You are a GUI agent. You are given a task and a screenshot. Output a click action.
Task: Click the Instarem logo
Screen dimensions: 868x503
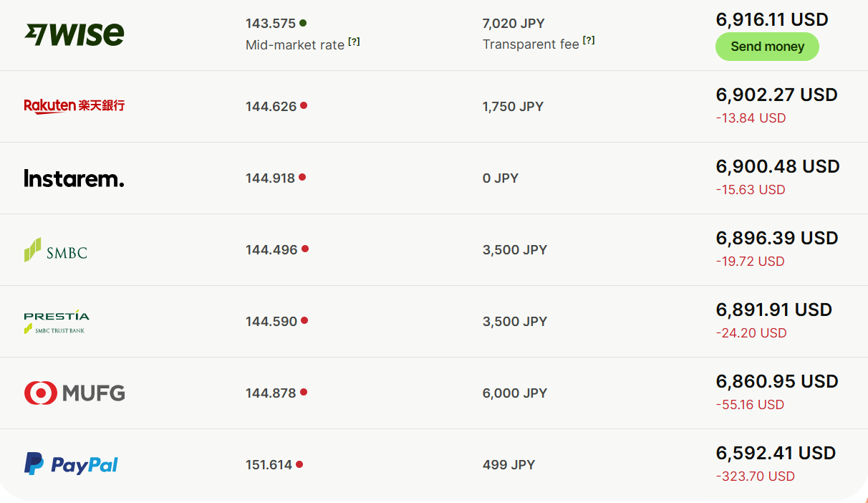(74, 178)
